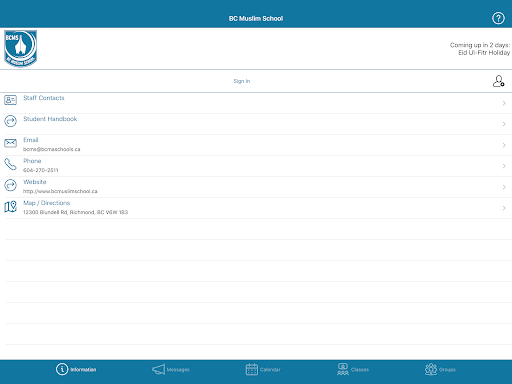Click the Student Handbook arrow icon
This screenshot has width=512, height=384.
[x=10, y=121]
